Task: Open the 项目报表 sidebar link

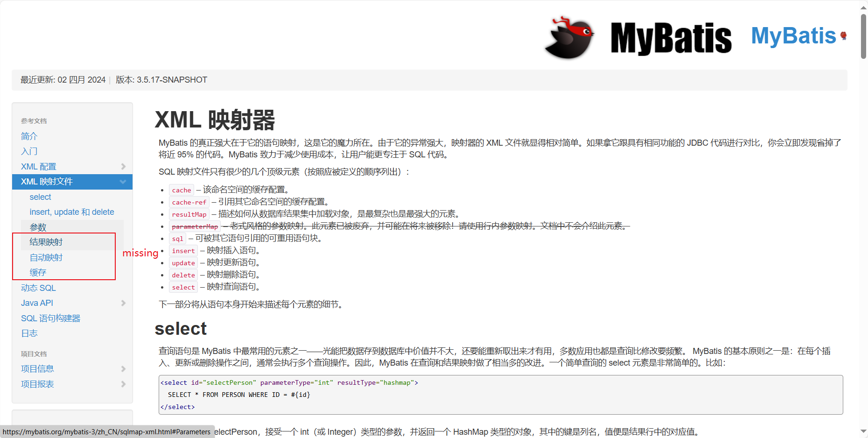Action: 37,384
